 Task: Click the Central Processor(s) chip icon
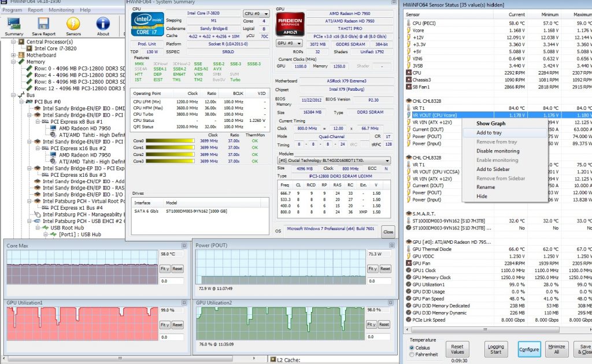pos(21,42)
